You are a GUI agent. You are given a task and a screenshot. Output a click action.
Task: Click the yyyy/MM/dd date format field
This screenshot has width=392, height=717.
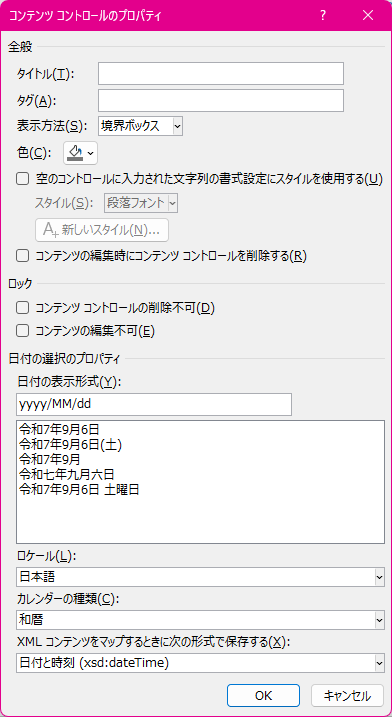click(154, 404)
